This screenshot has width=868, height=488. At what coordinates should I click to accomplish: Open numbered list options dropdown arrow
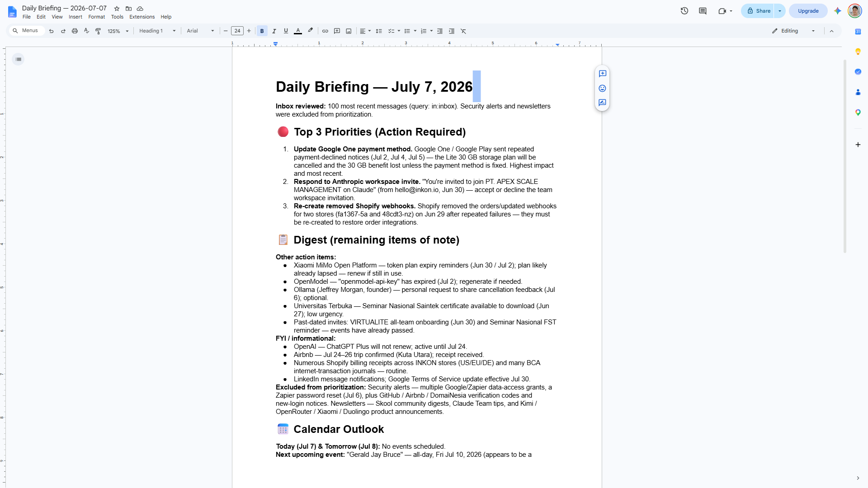(x=431, y=31)
